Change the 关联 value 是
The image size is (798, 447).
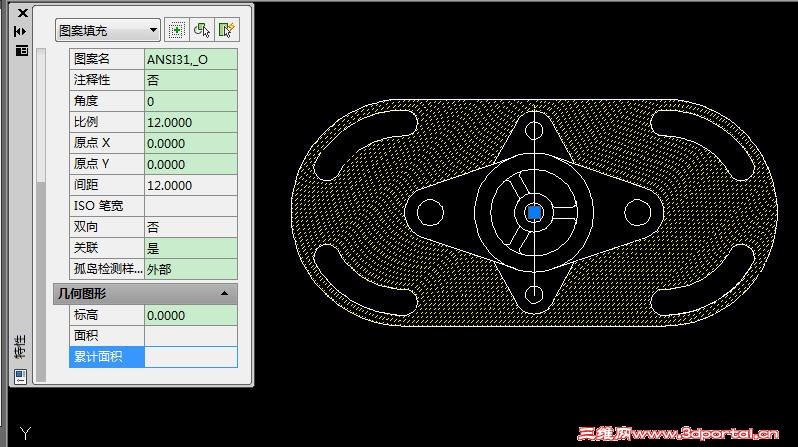(191, 248)
